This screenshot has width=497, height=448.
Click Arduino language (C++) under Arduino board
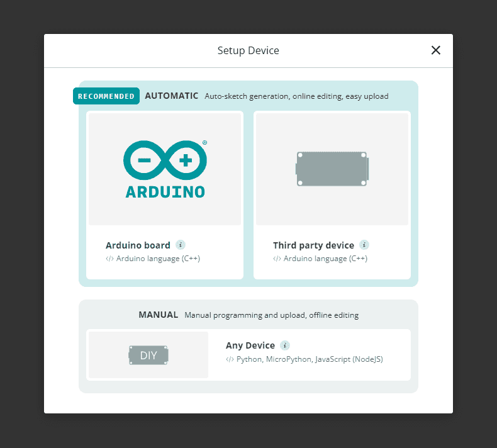[x=158, y=259]
